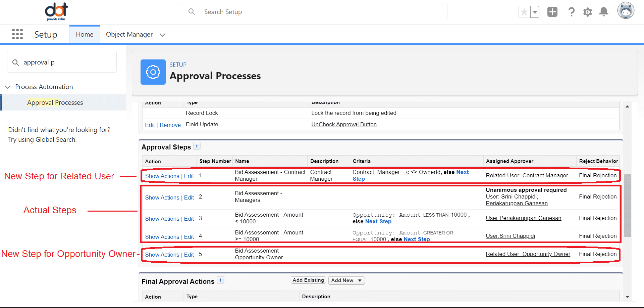Click Show Actions for step 4
Screen dimensions: 644x308
coord(162,237)
